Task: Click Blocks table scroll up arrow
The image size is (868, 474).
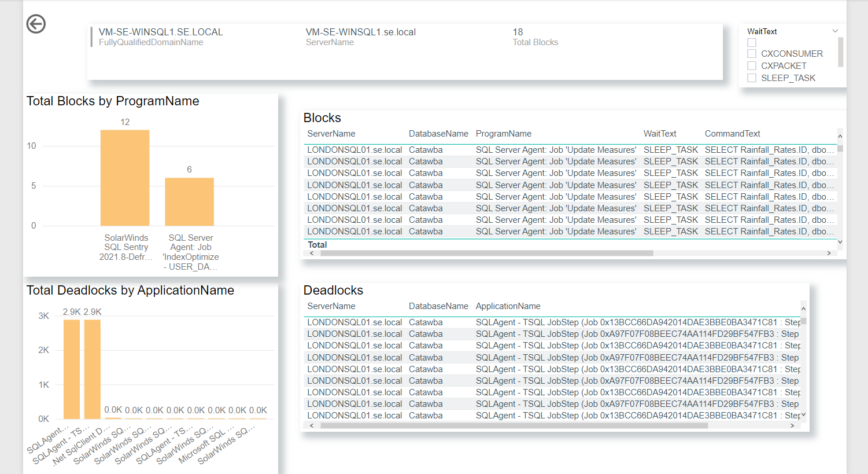Action: [x=840, y=135]
